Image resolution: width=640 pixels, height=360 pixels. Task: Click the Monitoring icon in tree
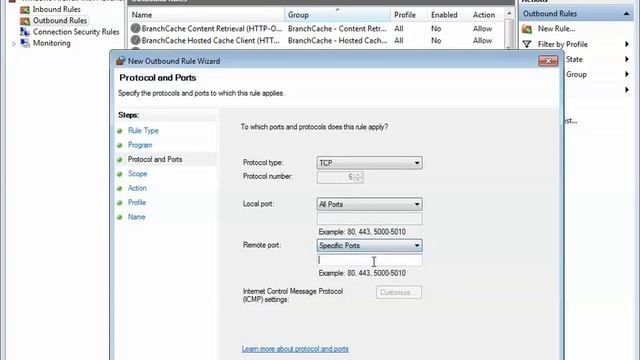tap(25, 43)
